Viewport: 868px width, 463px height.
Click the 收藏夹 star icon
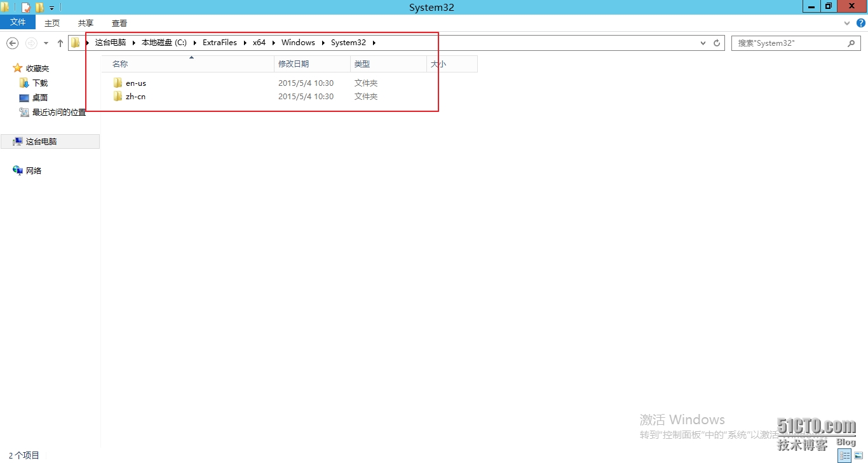click(x=18, y=68)
